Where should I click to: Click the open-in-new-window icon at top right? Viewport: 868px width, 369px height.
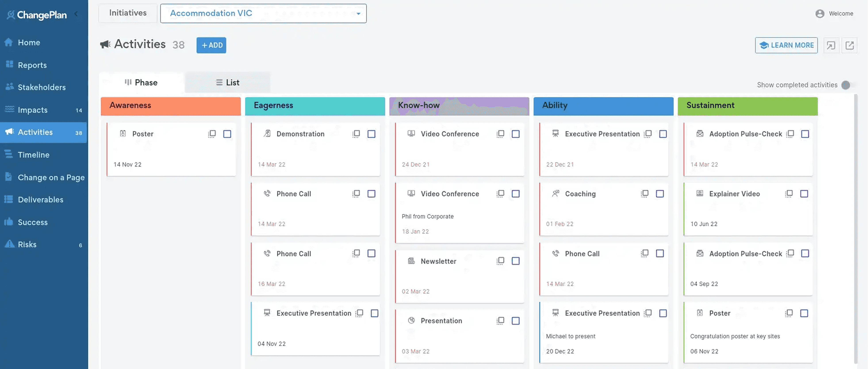[x=849, y=45]
